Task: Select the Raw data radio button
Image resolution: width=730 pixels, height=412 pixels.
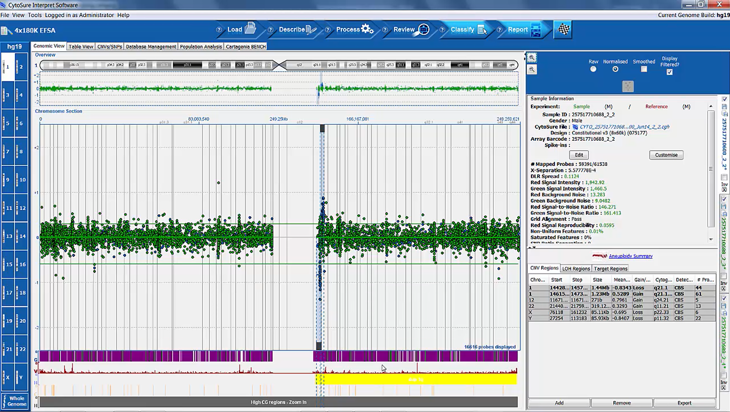Action: [x=593, y=69]
